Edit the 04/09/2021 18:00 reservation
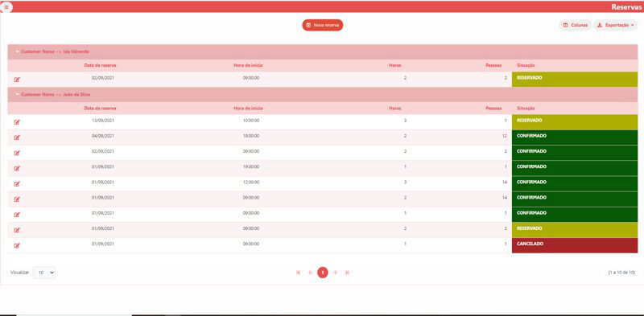 (x=17, y=137)
